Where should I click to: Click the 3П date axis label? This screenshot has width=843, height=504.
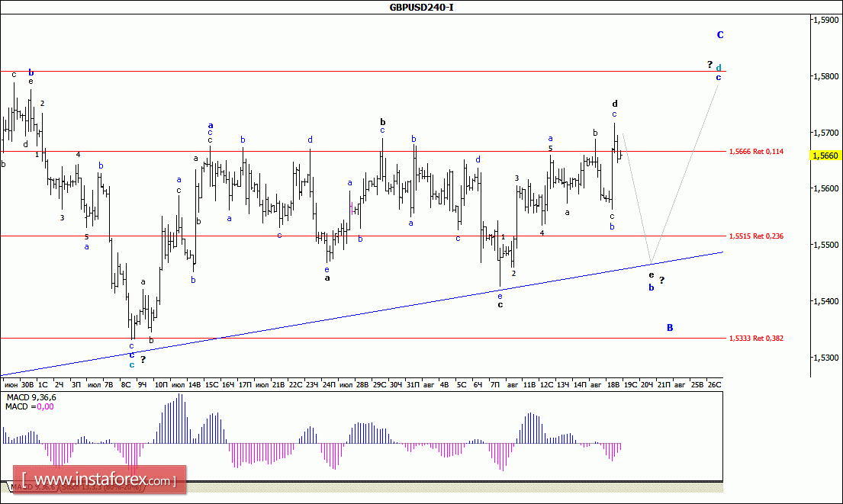pos(76,385)
